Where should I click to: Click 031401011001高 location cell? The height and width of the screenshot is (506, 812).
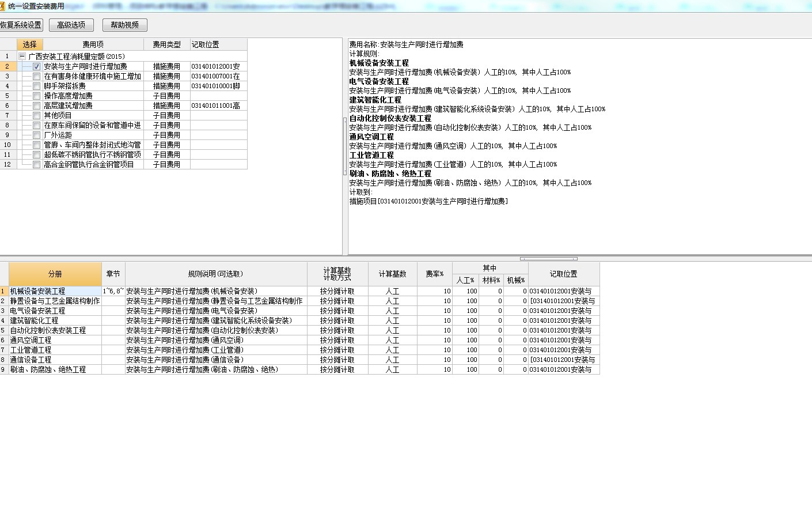[218, 105]
